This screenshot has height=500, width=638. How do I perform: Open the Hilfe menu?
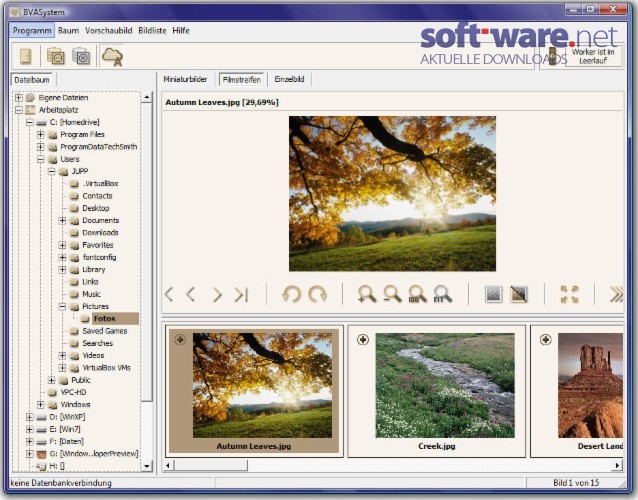pyautogui.click(x=181, y=31)
